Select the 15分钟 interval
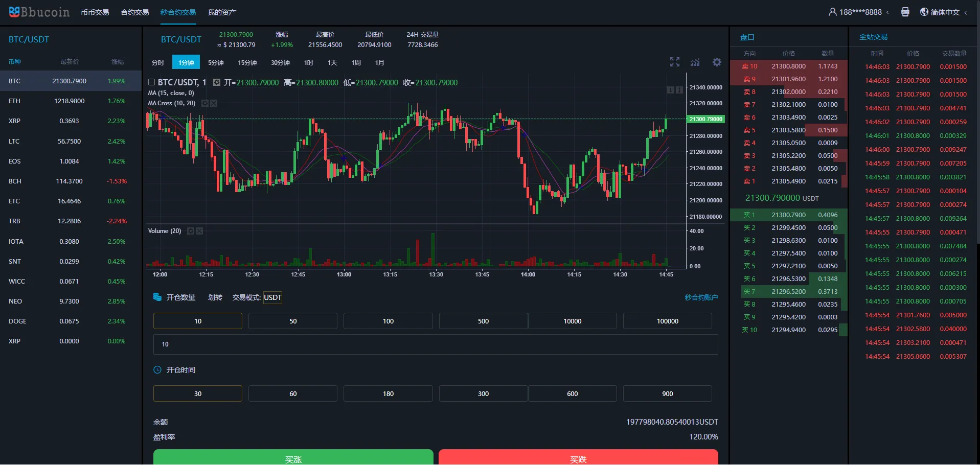Viewport: 980px width, 465px height. click(247, 62)
